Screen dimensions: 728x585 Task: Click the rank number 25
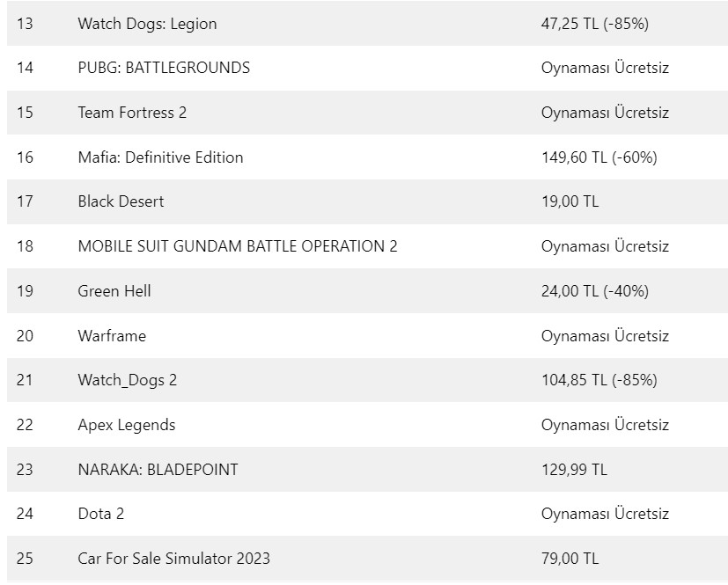point(25,559)
